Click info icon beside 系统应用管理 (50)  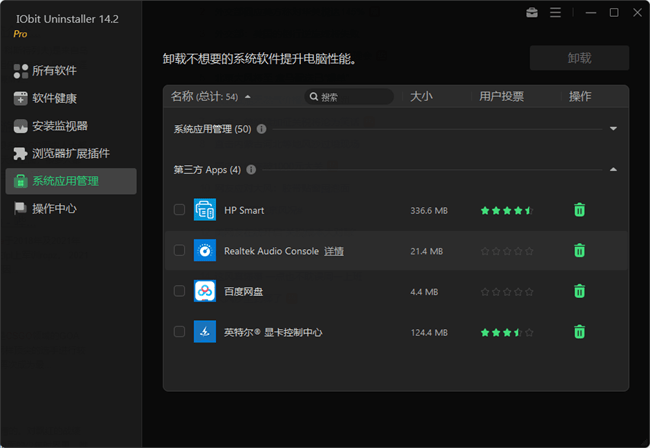point(261,129)
